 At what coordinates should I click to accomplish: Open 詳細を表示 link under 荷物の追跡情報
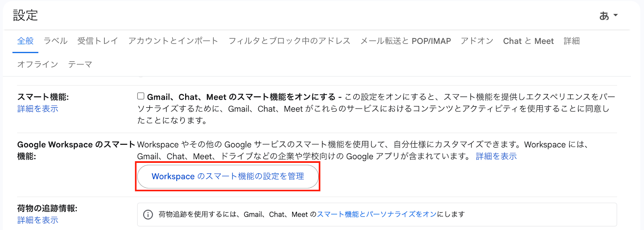click(38, 220)
